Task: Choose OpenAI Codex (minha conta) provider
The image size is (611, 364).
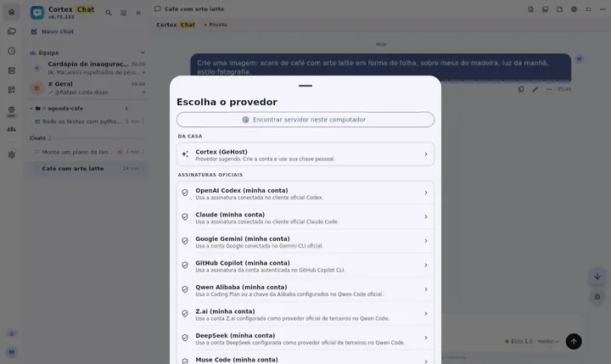Action: [x=305, y=193]
